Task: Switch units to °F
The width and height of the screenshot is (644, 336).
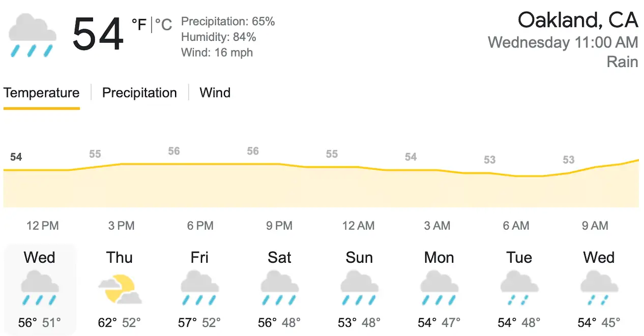Action: (x=139, y=24)
